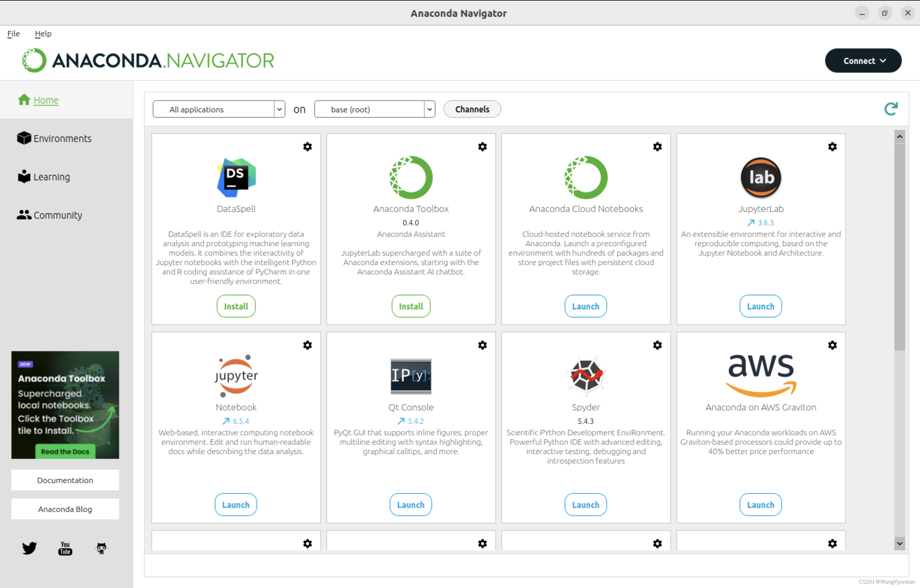The width and height of the screenshot is (920, 588).
Task: Click the Spyder 5.4.3 version text
Action: 586,421
